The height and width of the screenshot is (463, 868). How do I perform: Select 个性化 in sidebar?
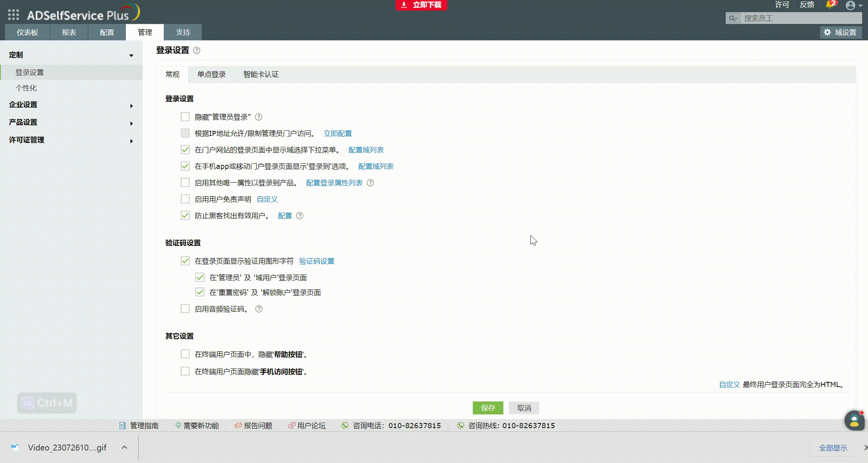coord(26,88)
